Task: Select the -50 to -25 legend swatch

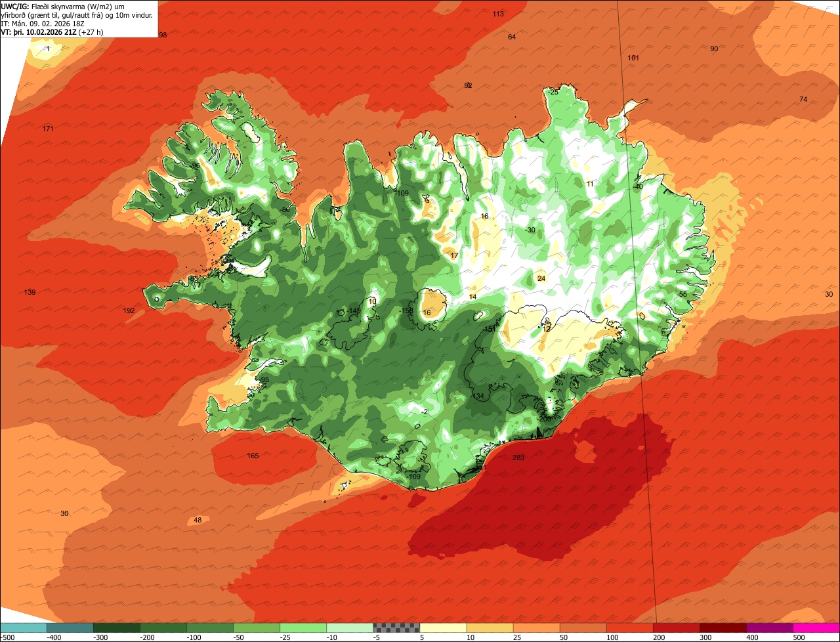Action: click(256, 628)
